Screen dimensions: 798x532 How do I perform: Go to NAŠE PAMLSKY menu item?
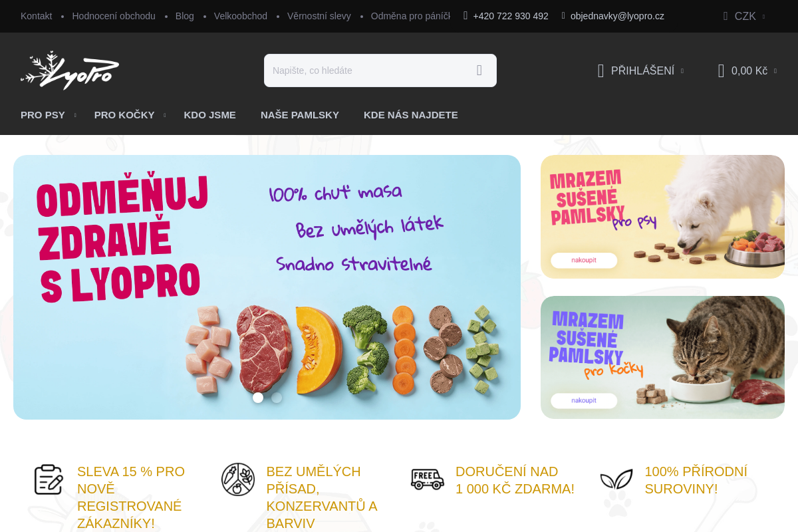(300, 115)
